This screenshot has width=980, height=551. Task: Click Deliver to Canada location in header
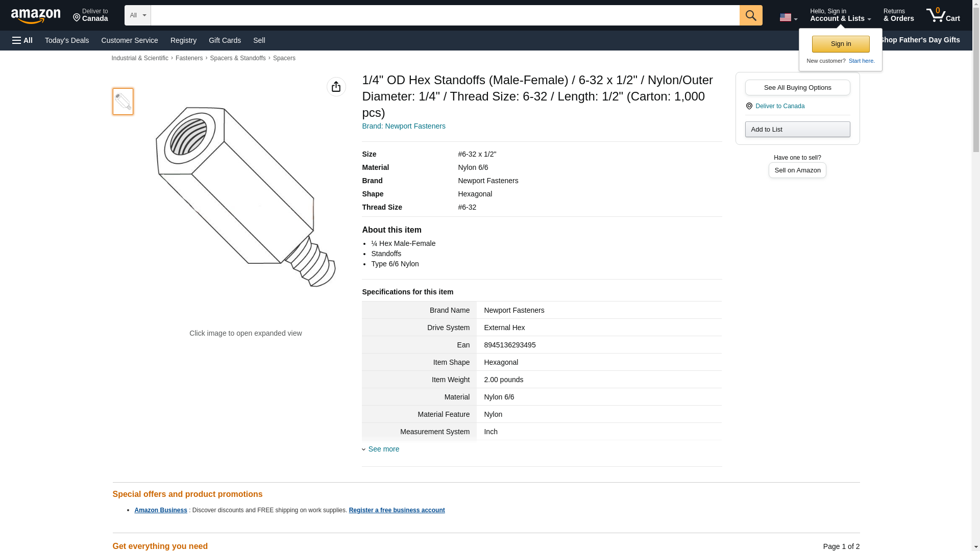(x=90, y=15)
